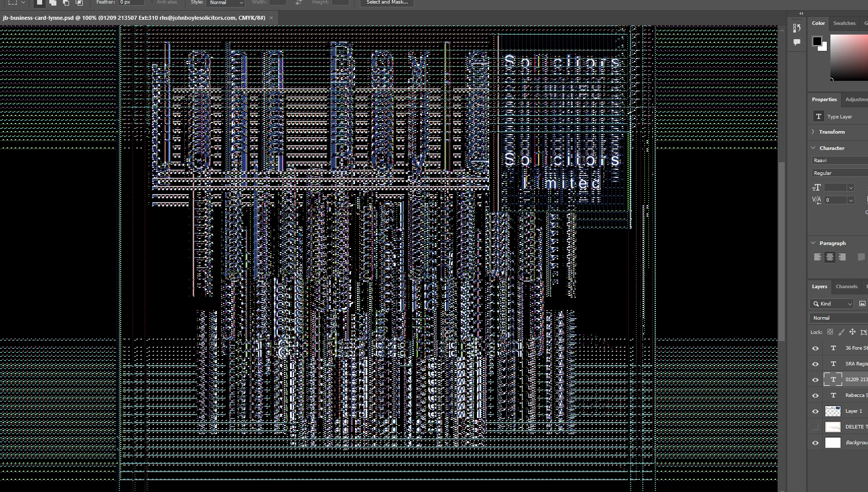Screen dimensions: 868x492
Task: Choose Add to selection mode icon
Action: coord(53,3)
